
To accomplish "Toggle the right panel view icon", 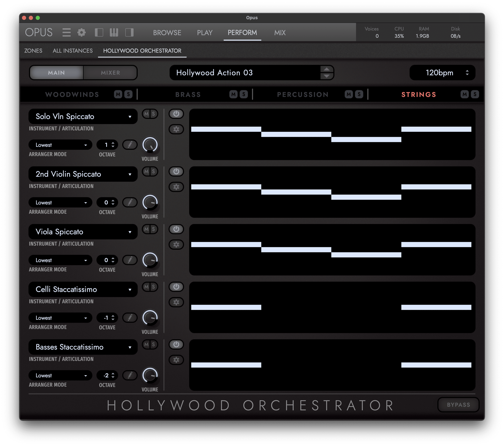I will coord(129,33).
